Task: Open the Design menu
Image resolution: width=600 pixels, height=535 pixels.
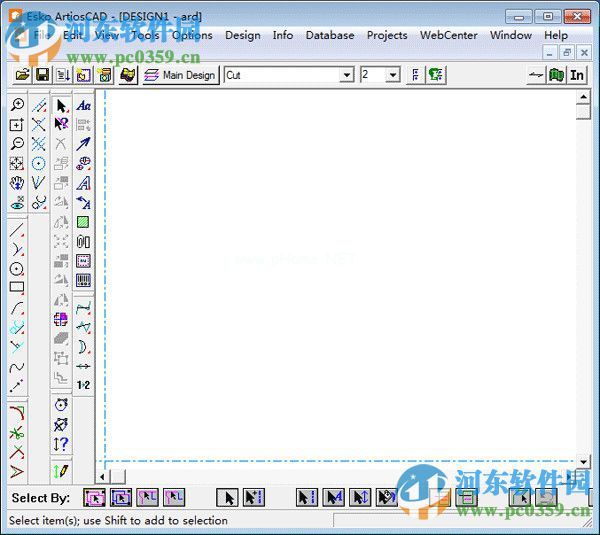Action: [x=243, y=35]
